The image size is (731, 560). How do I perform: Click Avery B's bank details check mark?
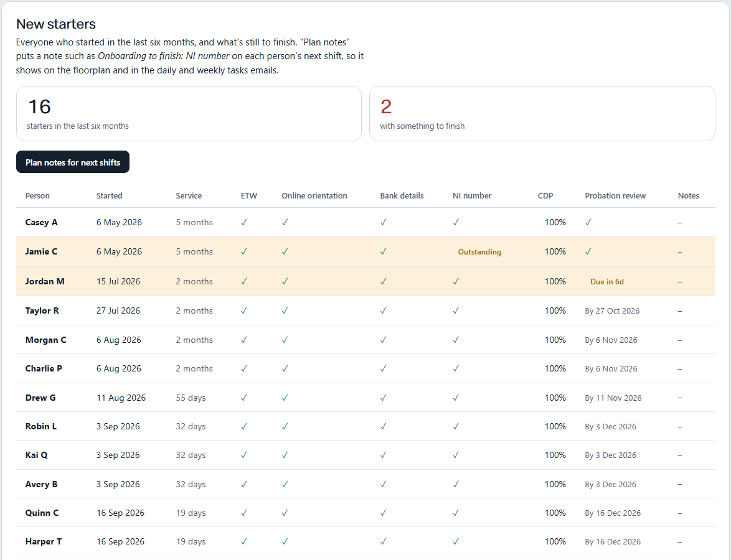pos(383,485)
